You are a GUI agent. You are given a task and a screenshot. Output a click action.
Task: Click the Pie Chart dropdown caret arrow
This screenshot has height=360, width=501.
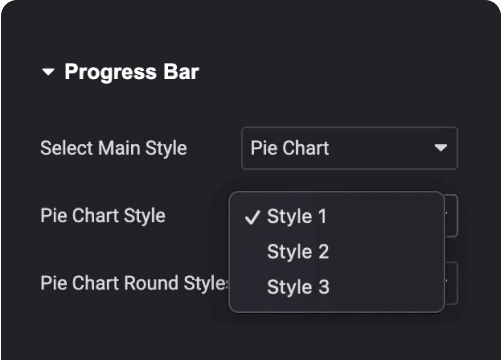[x=441, y=148]
